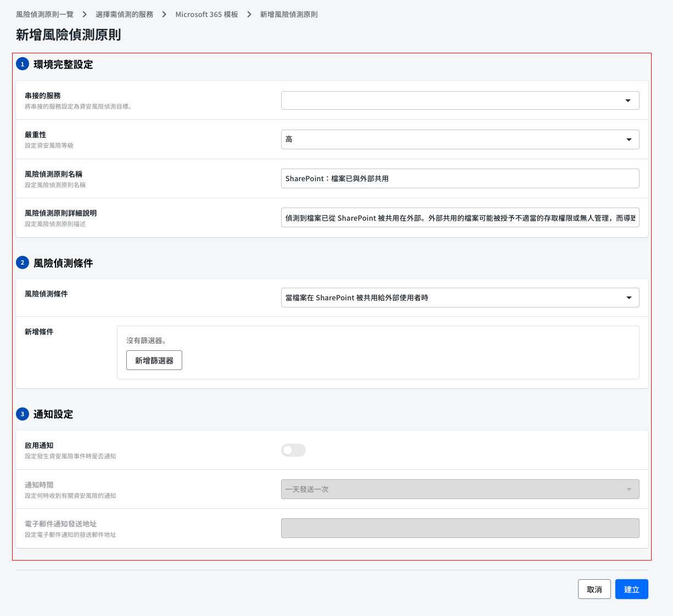Viewport: 673px width, 616px height.
Task: Click the 沒有篩選器。 text
Action: (x=147, y=340)
